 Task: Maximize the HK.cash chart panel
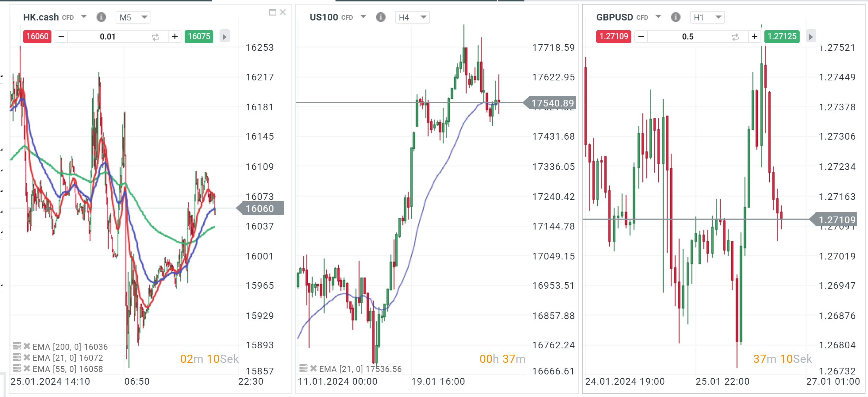click(272, 12)
